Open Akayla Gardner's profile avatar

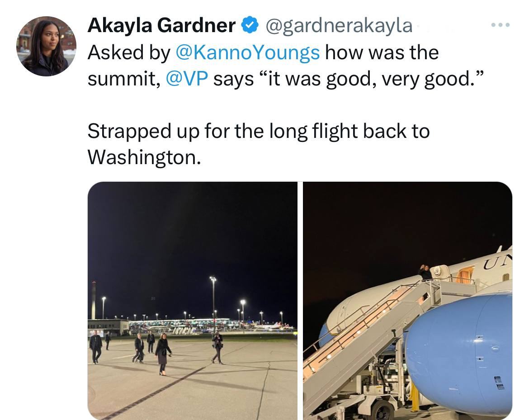click(x=46, y=46)
